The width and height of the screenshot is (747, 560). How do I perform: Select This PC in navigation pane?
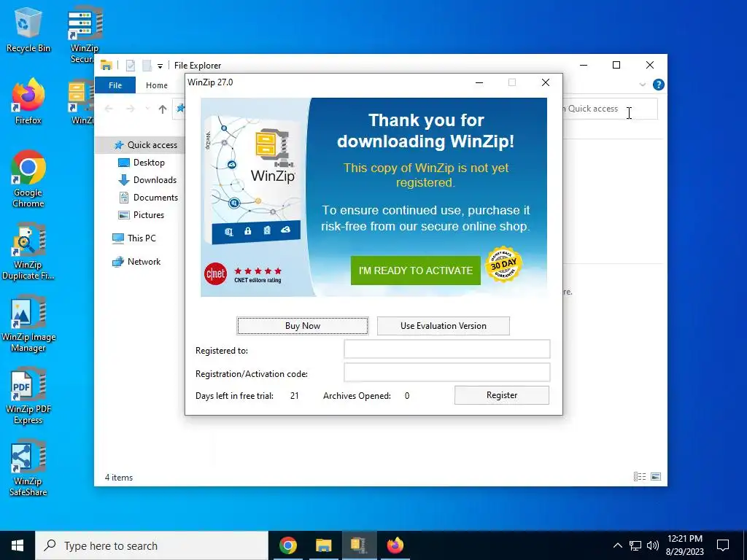click(134, 238)
